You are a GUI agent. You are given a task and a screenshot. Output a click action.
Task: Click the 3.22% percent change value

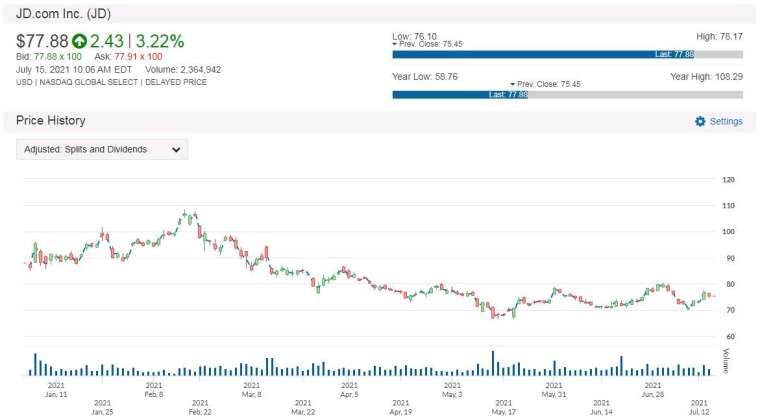point(159,41)
